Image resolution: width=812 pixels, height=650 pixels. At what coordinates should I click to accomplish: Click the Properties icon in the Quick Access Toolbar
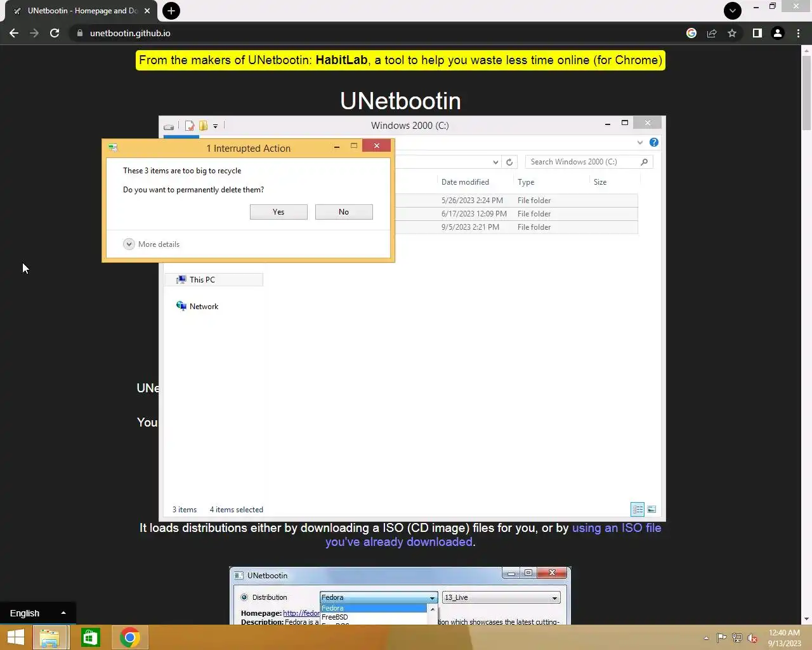tap(189, 126)
